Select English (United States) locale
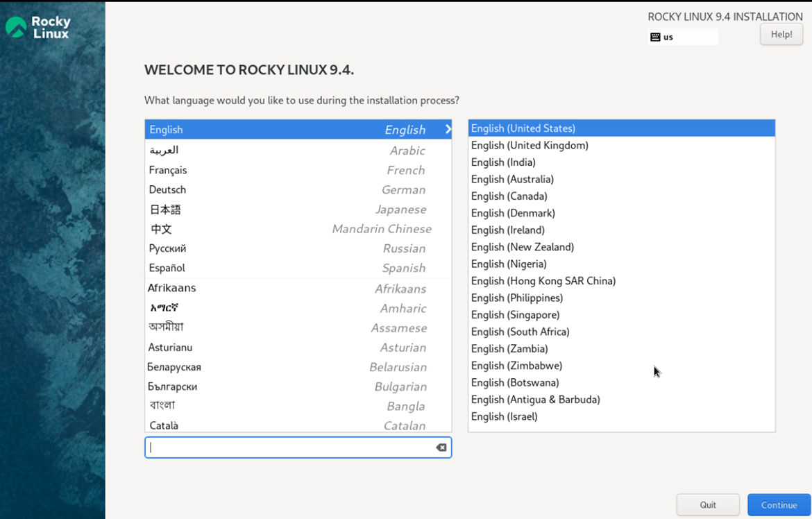The height and width of the screenshot is (519, 812). point(621,128)
